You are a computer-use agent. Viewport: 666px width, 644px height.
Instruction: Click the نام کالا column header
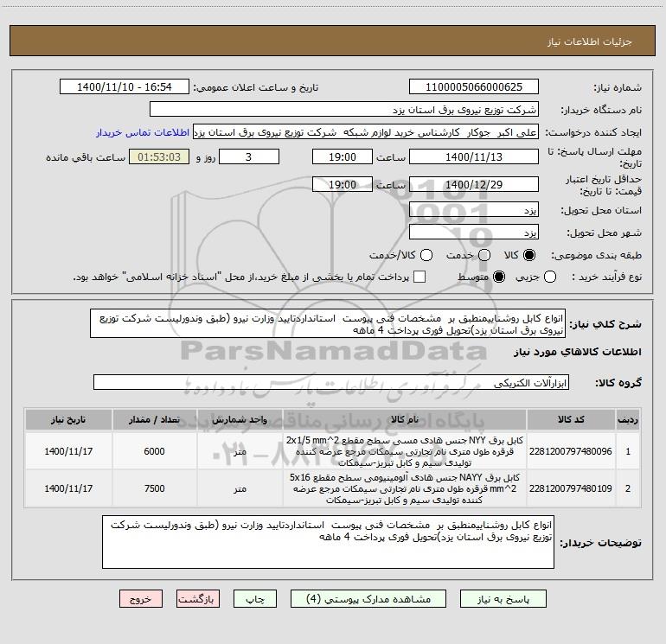pos(405,419)
